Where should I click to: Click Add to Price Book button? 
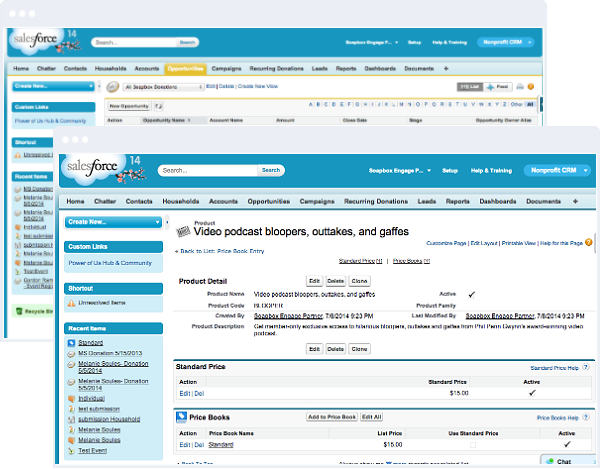(x=332, y=417)
